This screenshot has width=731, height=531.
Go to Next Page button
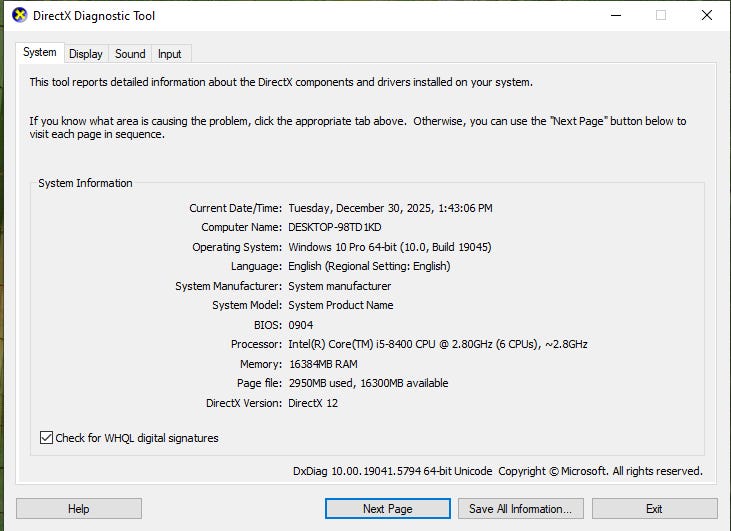[x=388, y=509]
